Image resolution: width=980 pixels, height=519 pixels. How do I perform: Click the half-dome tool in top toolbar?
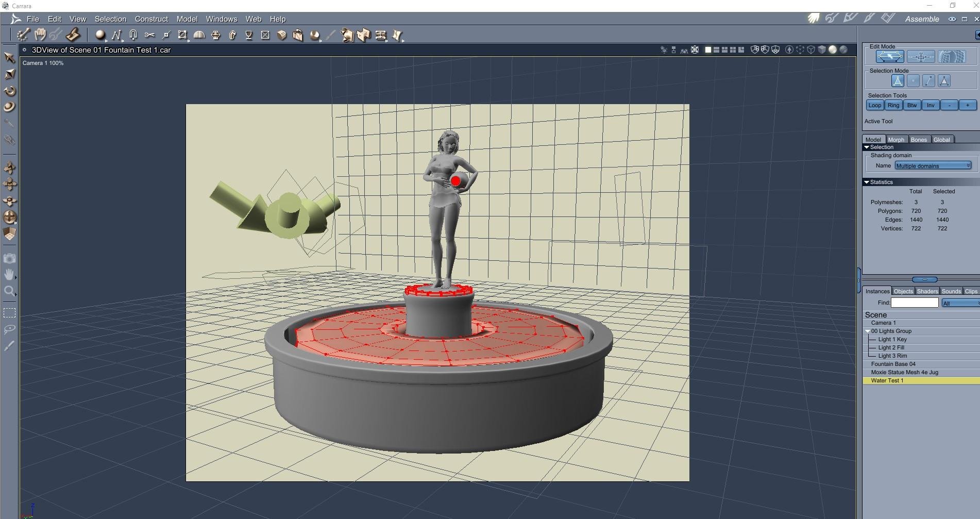click(x=199, y=35)
